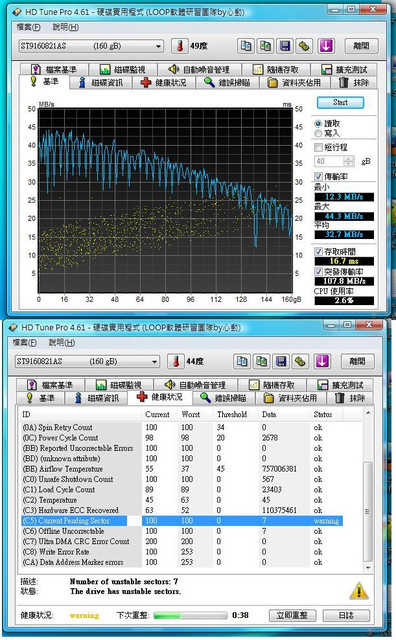Viewport: 396px width, 640px height.
Task: Select (C7) Ultra DMA CRC Error Count row
Action: point(182,542)
